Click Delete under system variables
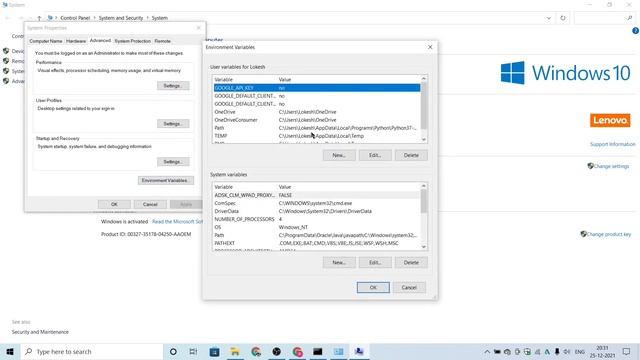Viewport: 640px width, 360px height. (411, 262)
